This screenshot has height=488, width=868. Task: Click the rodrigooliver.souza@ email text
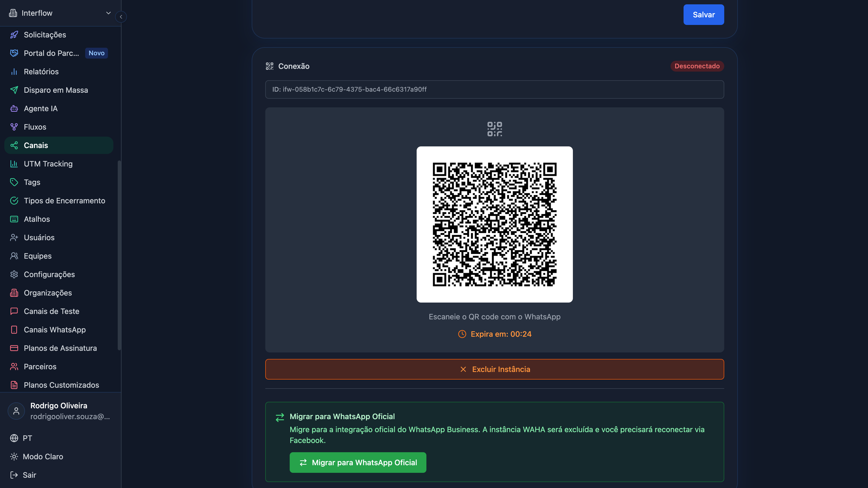[70, 417]
